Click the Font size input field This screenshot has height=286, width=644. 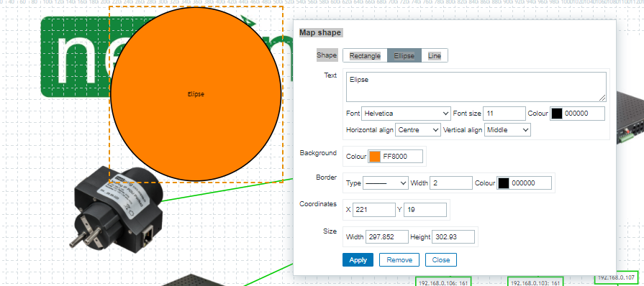(504, 114)
